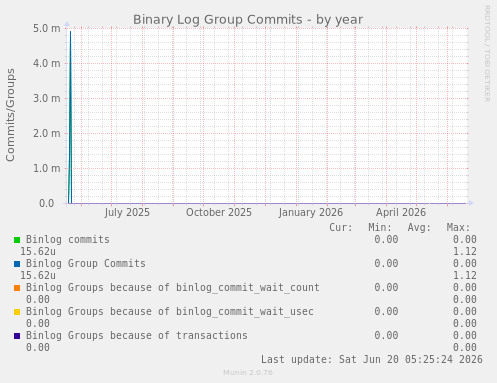Click the graph title 'Binary Log Group Commits - by year'
Viewport: 497px width, 383px height.
248,20
